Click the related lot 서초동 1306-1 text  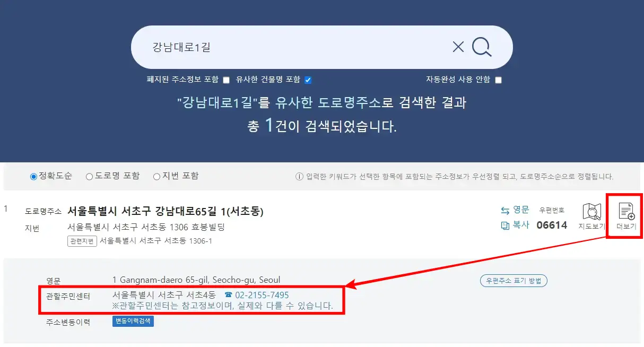pyautogui.click(x=156, y=241)
